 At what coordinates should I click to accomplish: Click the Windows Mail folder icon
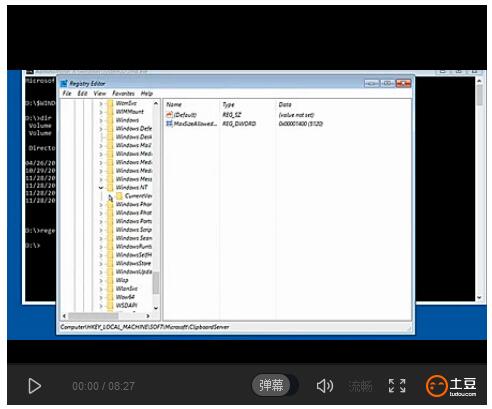(110, 145)
